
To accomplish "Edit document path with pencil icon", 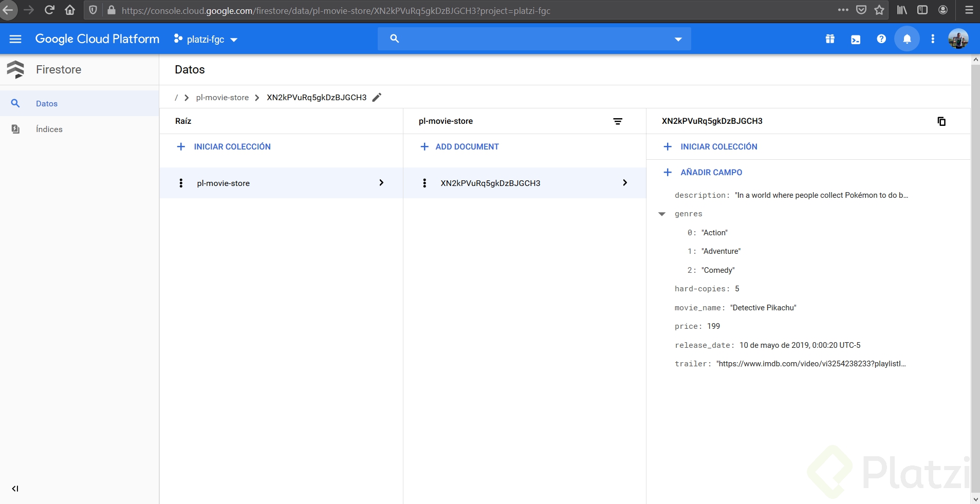I will 377,98.
